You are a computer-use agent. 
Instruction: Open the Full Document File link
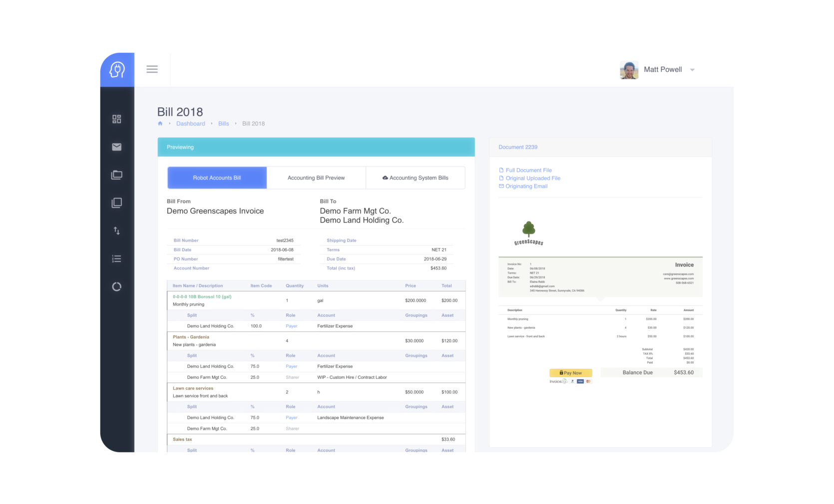pos(528,170)
